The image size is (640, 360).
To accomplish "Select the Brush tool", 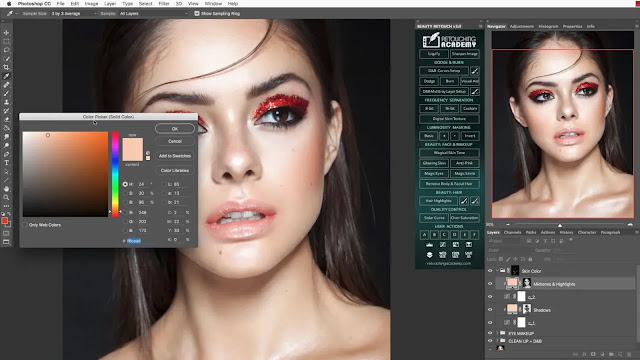I will 6,93.
